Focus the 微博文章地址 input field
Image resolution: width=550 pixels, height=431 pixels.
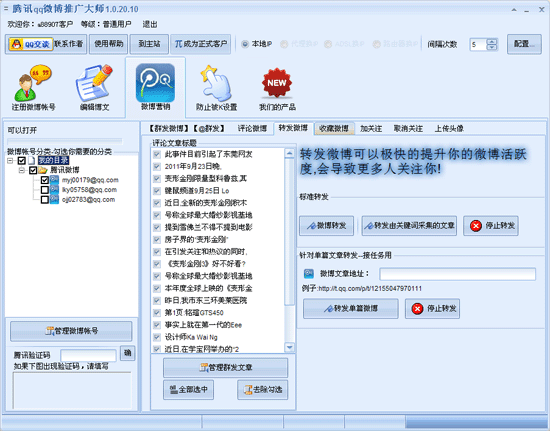[x=457, y=274]
